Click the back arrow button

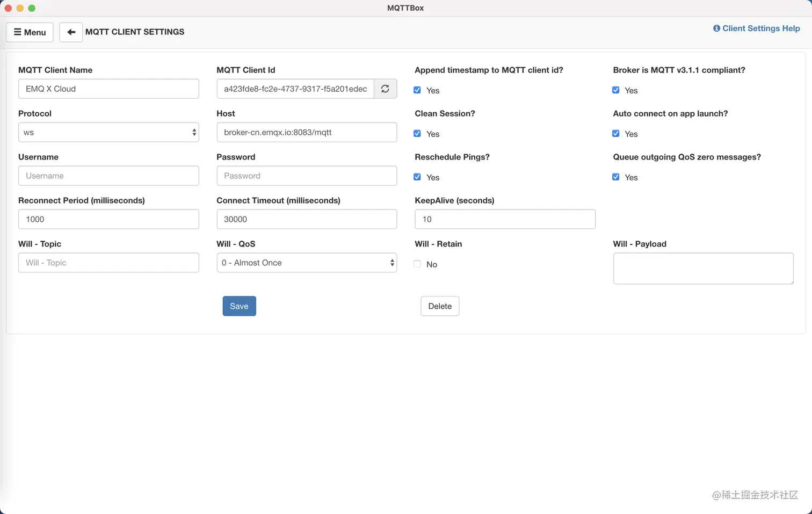(x=71, y=32)
